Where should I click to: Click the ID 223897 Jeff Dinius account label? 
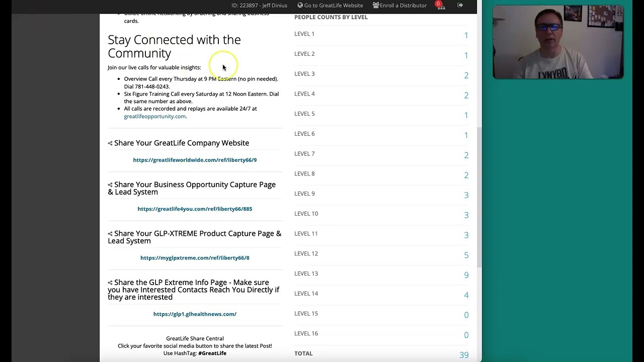click(259, 6)
